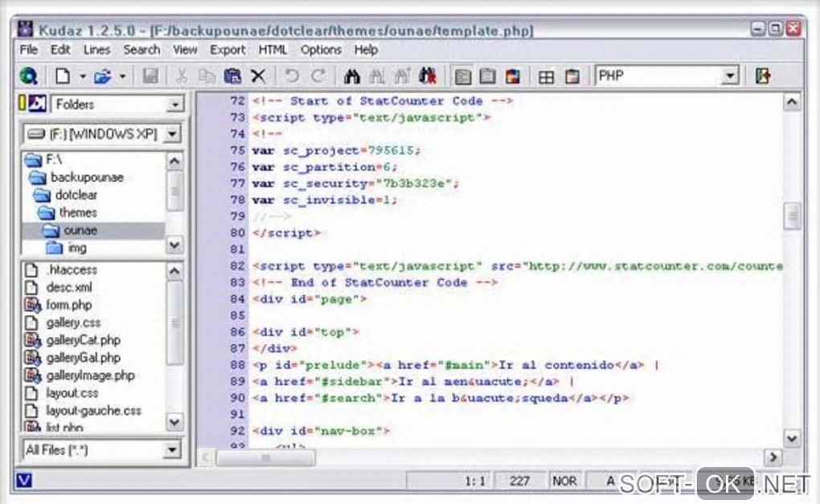Click the Save floppy disk icon
Image resolution: width=820 pixels, height=504 pixels.
(150, 76)
